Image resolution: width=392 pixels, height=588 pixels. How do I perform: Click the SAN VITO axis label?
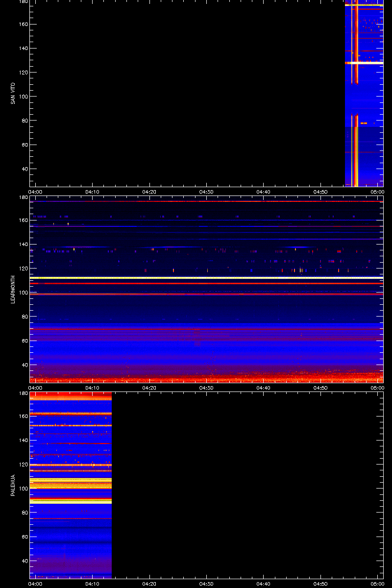pos(13,94)
